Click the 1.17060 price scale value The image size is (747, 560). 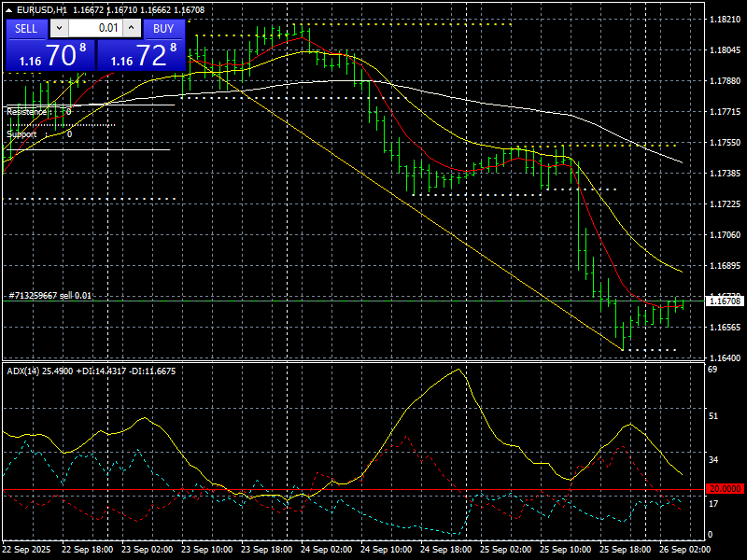point(726,235)
